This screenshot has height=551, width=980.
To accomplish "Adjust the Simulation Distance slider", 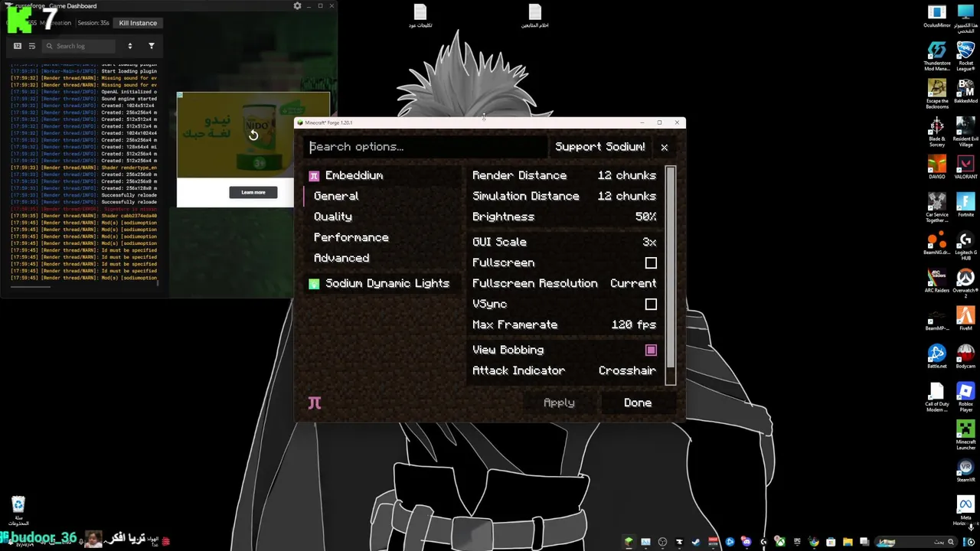I will (x=565, y=196).
